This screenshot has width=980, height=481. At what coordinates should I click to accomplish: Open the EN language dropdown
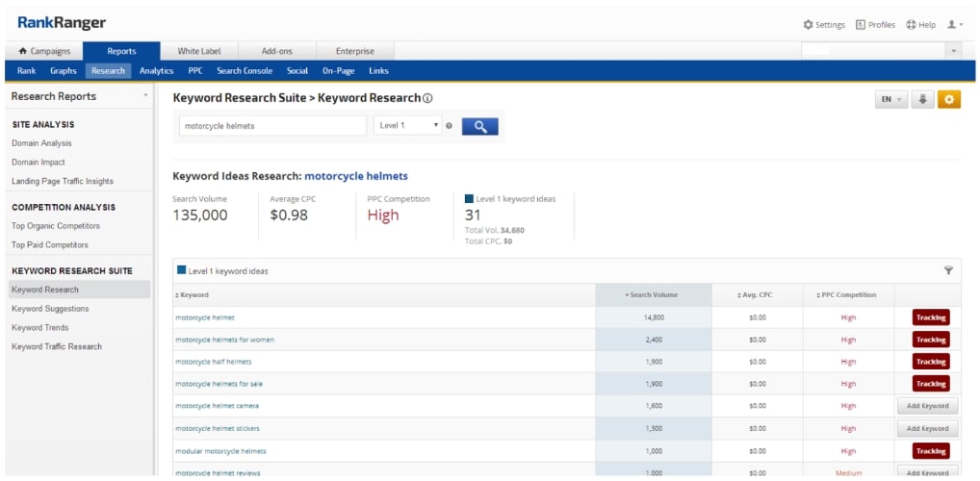coord(891,99)
